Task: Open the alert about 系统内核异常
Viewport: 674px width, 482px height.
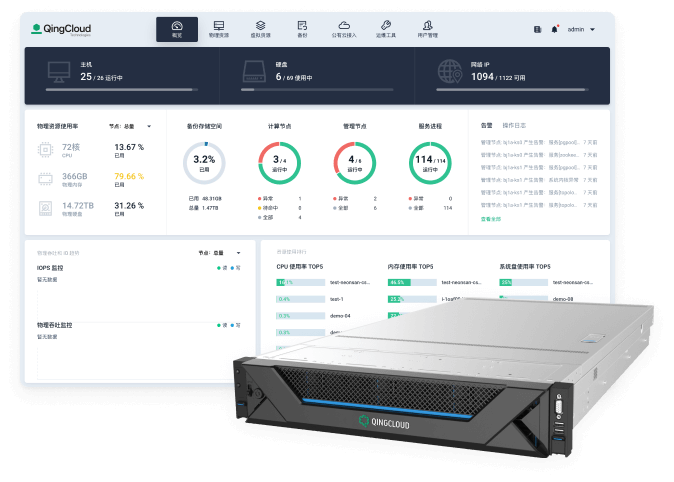Action: [x=539, y=180]
